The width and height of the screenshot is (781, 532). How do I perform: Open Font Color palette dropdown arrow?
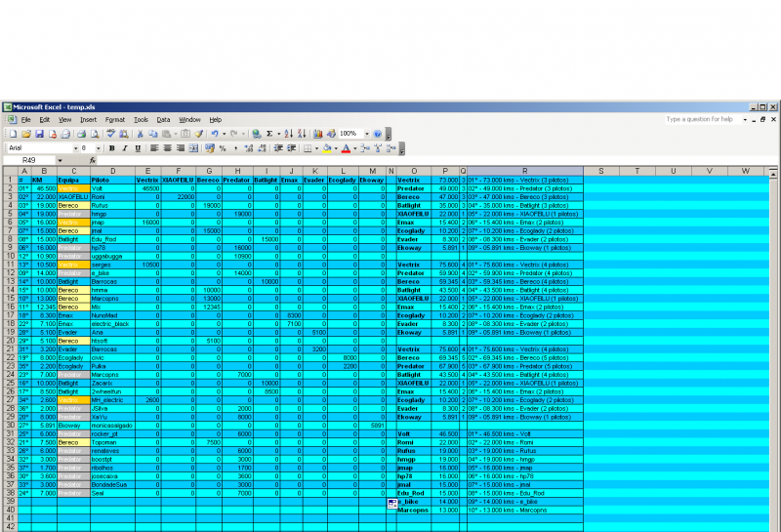click(x=354, y=148)
